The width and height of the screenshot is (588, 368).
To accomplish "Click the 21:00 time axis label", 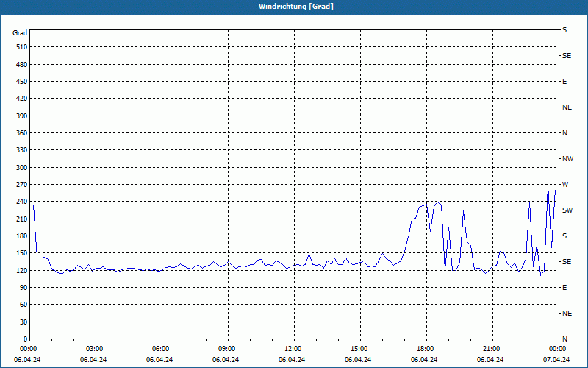I will [492, 349].
